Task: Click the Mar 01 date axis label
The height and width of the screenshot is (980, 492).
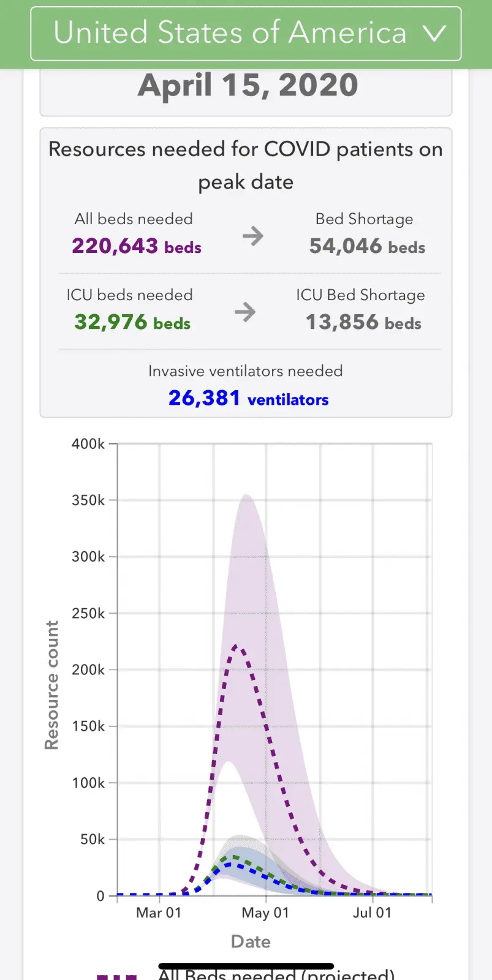Action: pos(159,913)
